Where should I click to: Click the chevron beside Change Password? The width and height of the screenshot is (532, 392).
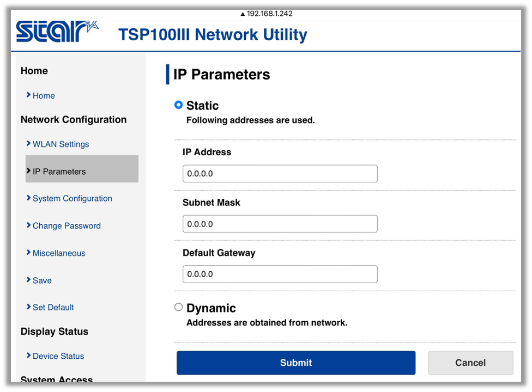pyautogui.click(x=28, y=225)
